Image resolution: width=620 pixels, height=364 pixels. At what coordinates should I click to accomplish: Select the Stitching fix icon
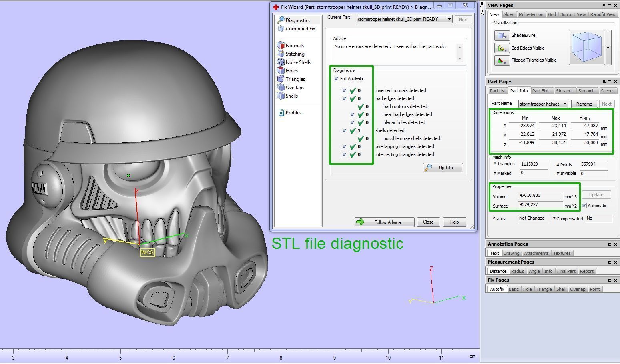pos(281,54)
